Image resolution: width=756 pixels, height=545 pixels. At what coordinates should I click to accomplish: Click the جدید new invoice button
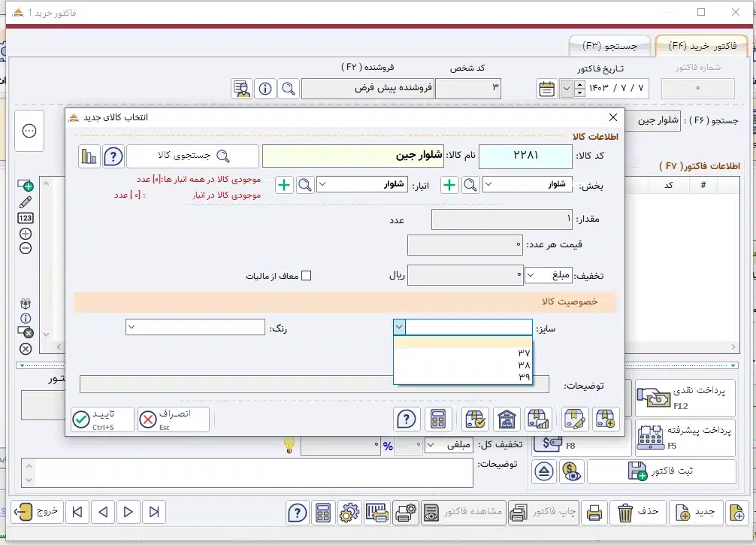[x=695, y=512]
